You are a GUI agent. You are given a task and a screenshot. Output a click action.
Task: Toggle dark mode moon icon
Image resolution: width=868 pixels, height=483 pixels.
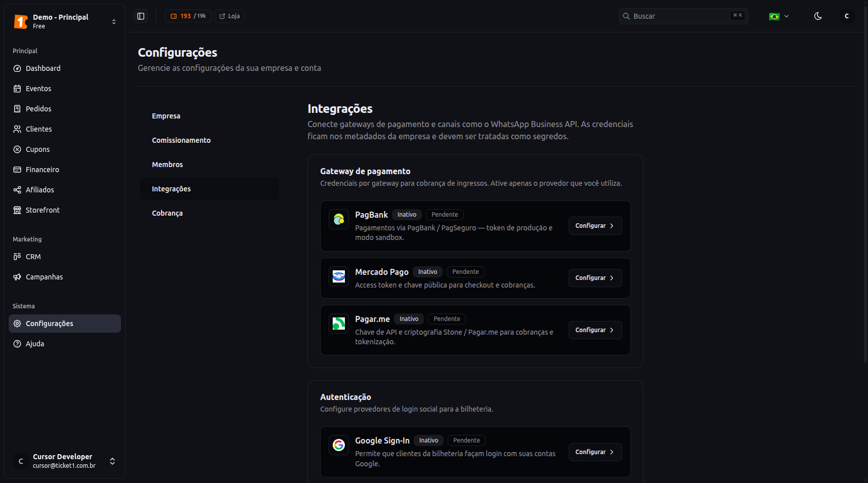click(x=818, y=16)
